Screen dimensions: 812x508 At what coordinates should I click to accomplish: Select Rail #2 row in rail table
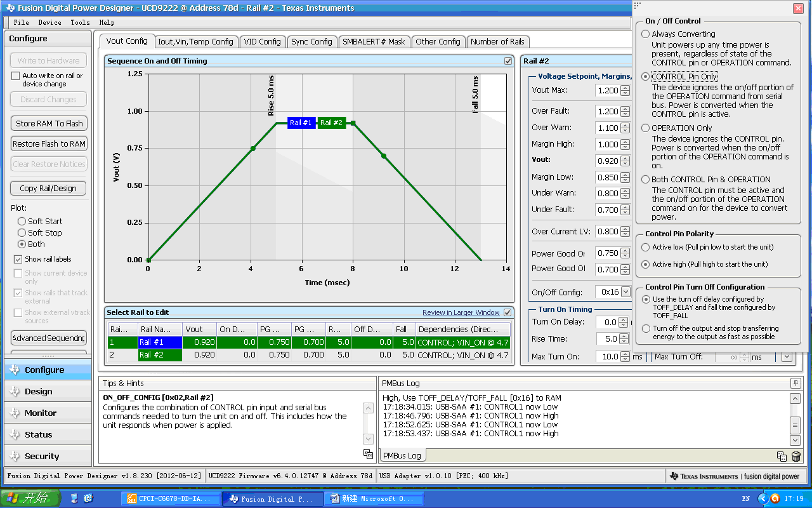[309, 356]
